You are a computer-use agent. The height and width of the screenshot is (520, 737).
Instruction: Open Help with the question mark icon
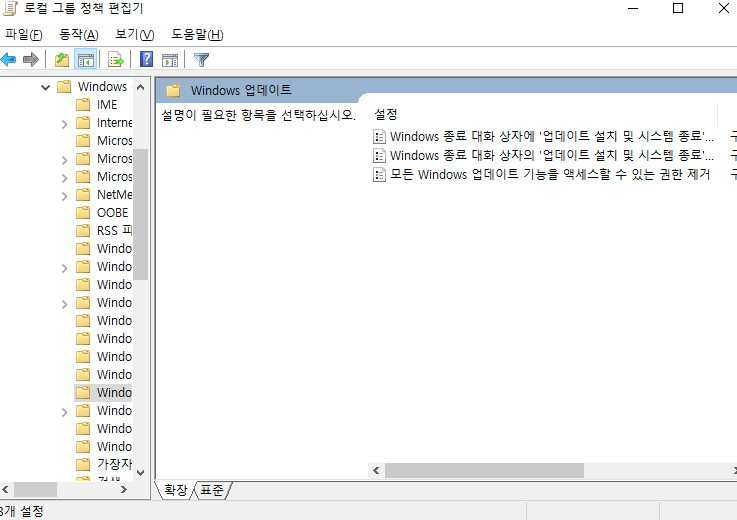pos(147,59)
